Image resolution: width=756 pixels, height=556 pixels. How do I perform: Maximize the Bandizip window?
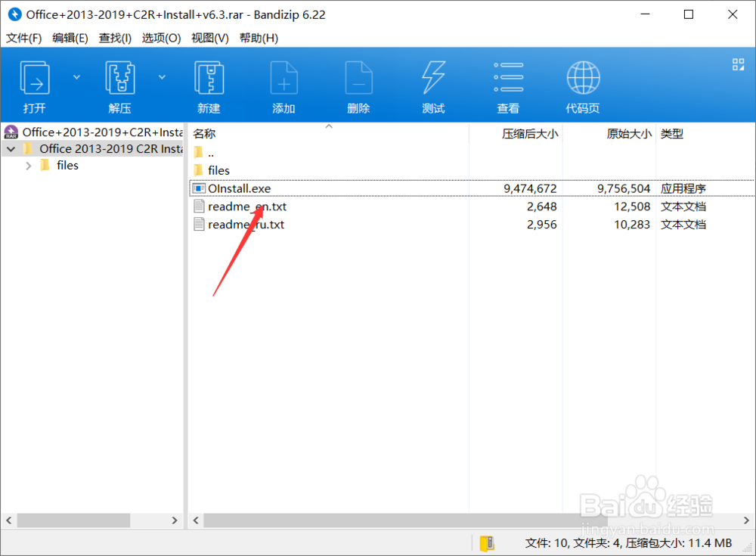point(689,14)
